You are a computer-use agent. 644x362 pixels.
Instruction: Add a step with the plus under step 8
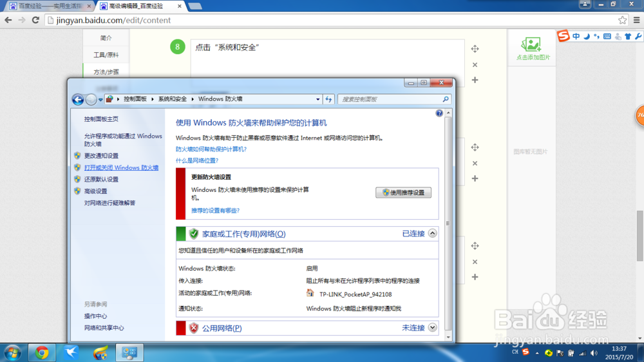click(475, 80)
